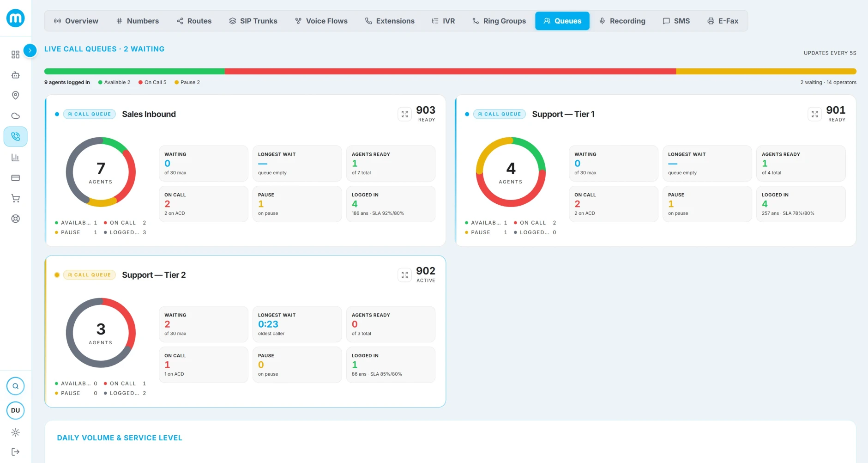This screenshot has width=868, height=463.
Task: Click the On Call 5 legend item
Action: [x=152, y=82]
